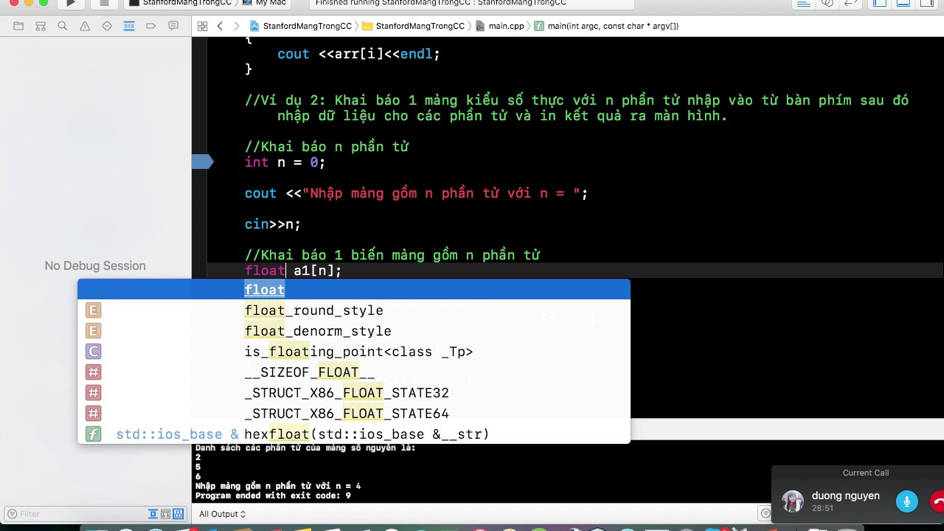Toggle the Debug area visibility
944x531 pixels.
(x=903, y=3)
